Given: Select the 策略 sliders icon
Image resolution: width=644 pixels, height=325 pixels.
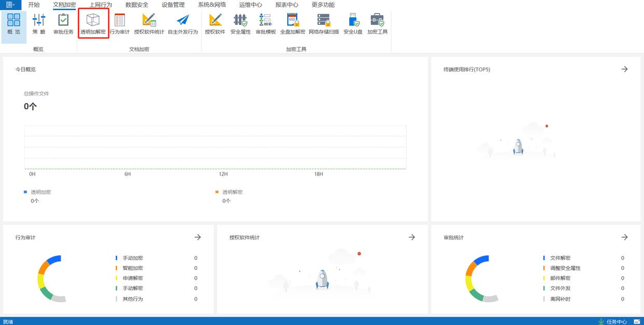Looking at the screenshot, I should click(39, 24).
